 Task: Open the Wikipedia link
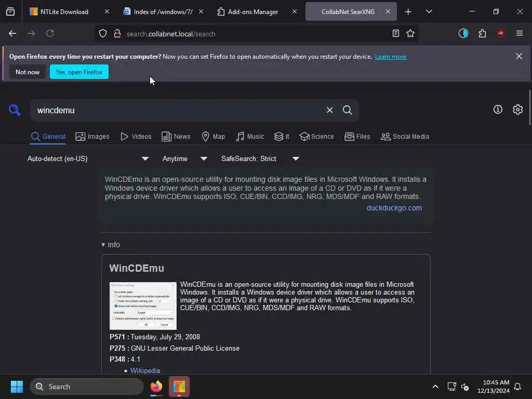145,370
